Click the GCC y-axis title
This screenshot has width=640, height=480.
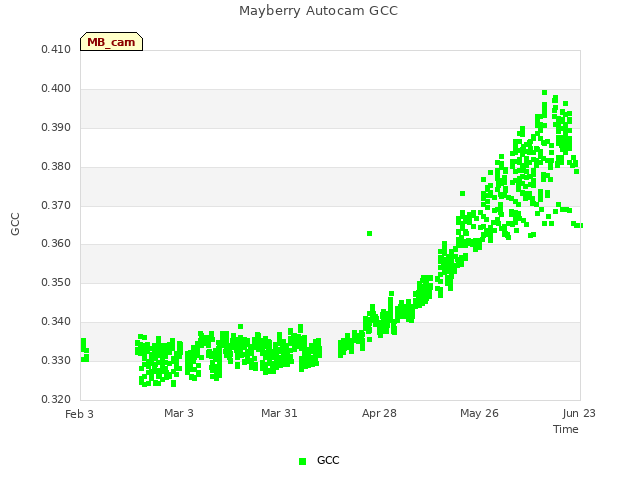point(16,224)
